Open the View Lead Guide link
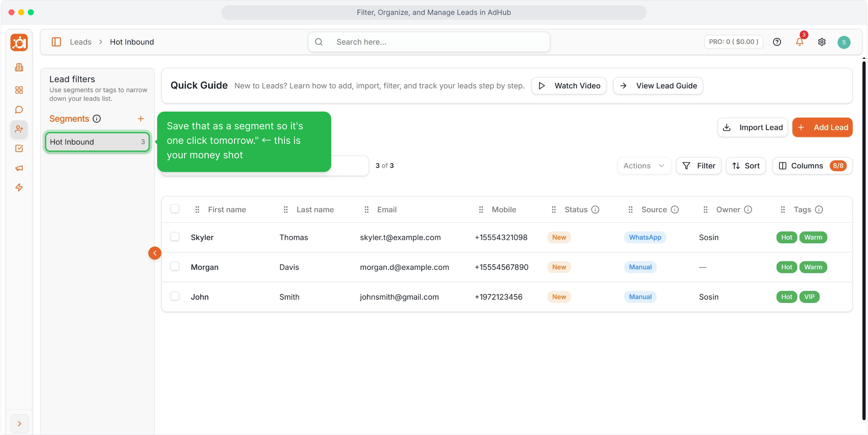The width and height of the screenshot is (868, 435). (x=658, y=86)
